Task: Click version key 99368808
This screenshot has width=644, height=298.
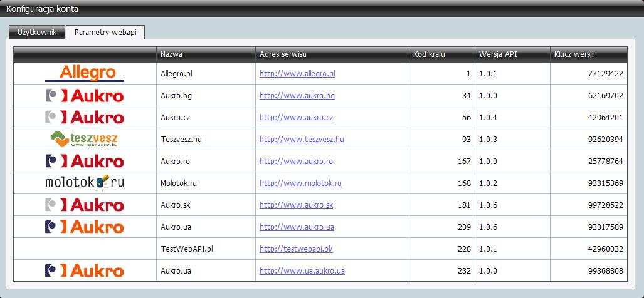Action: tap(605, 270)
